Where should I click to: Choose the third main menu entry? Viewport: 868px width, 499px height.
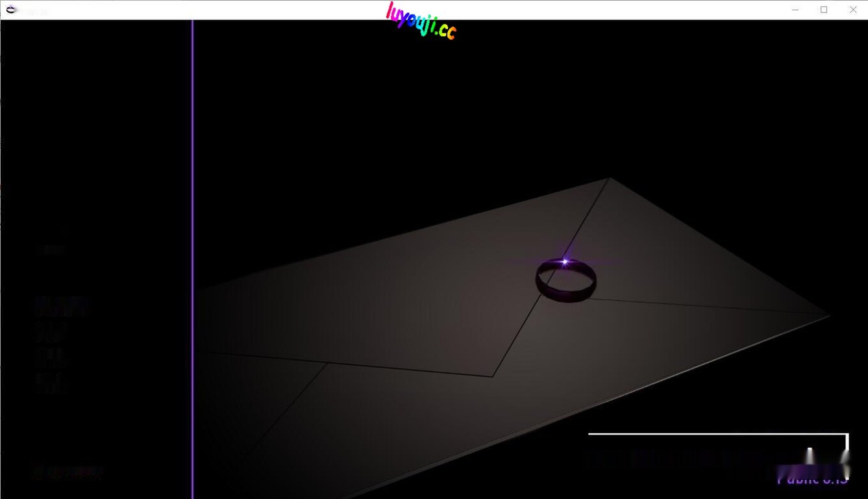(51, 357)
